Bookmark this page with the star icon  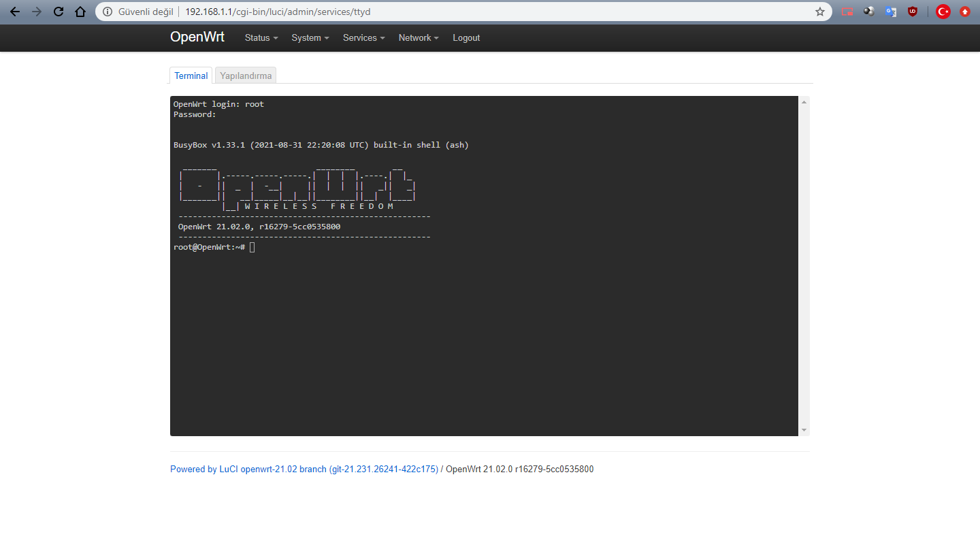click(x=820, y=12)
